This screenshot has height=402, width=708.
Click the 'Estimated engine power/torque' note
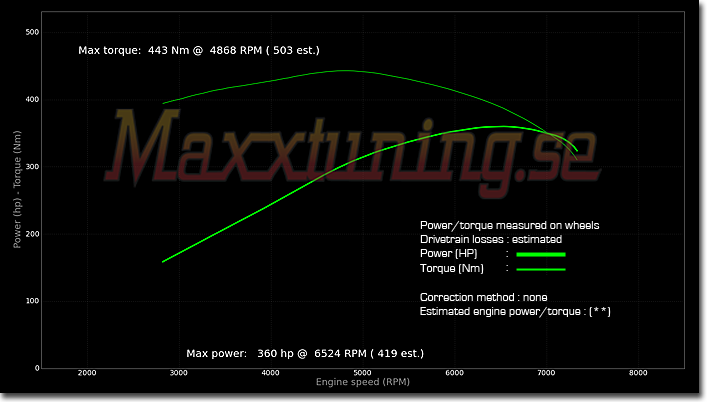tap(515, 311)
